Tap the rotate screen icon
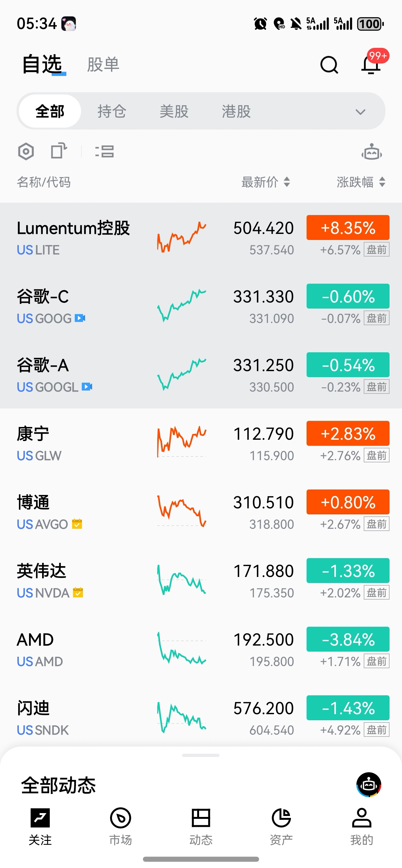 coord(59,151)
